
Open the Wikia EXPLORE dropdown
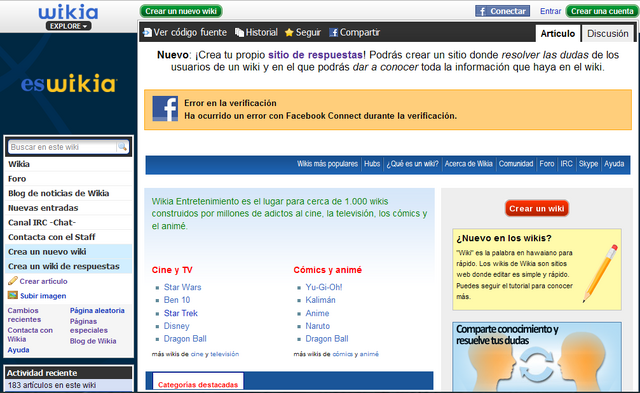tap(69, 26)
